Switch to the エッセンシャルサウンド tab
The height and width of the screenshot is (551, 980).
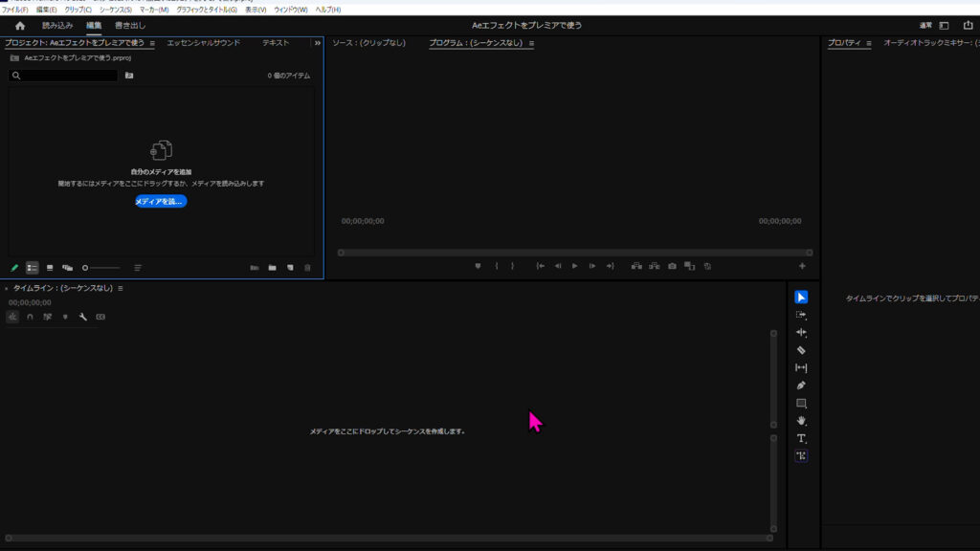click(203, 43)
